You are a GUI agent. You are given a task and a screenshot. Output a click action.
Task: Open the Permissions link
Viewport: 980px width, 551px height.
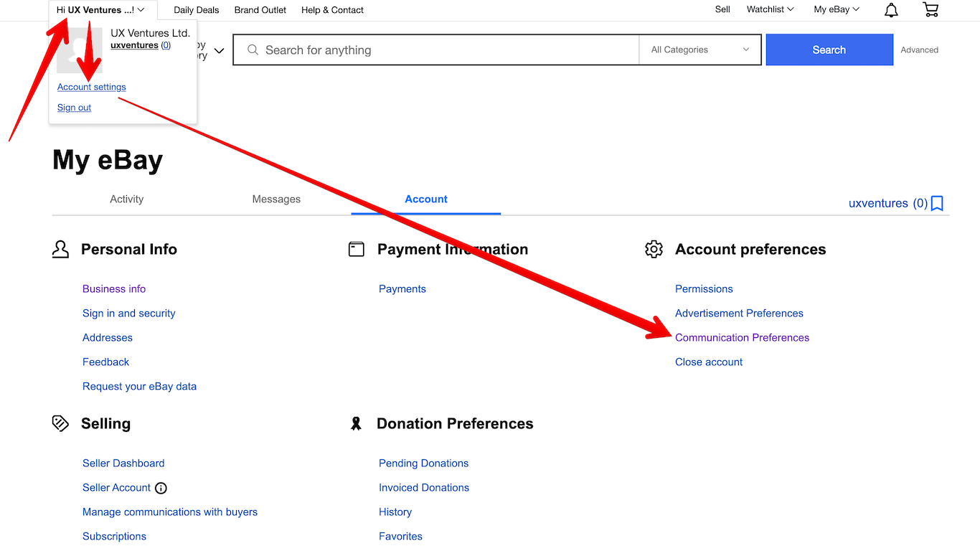click(704, 289)
